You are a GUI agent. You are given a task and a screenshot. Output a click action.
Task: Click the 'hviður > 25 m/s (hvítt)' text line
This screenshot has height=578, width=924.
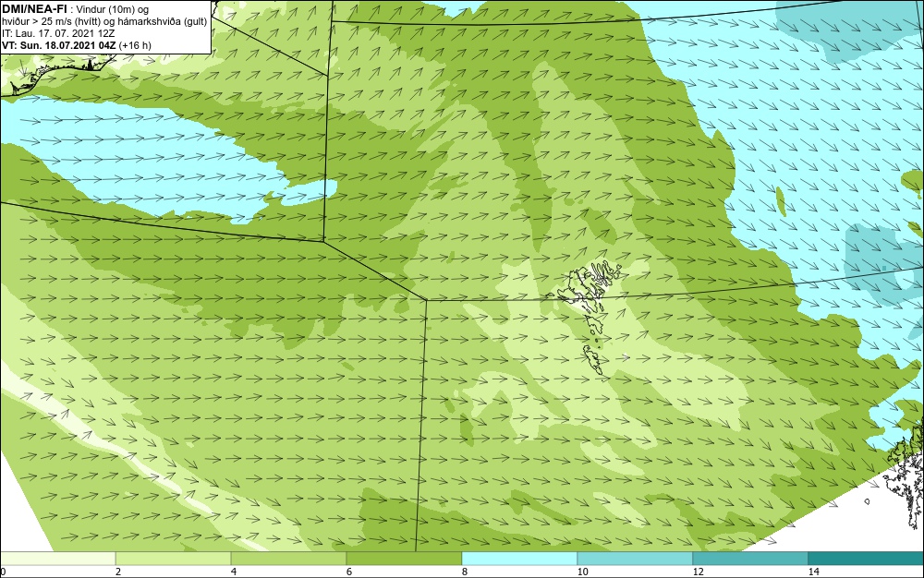[x=104, y=22]
